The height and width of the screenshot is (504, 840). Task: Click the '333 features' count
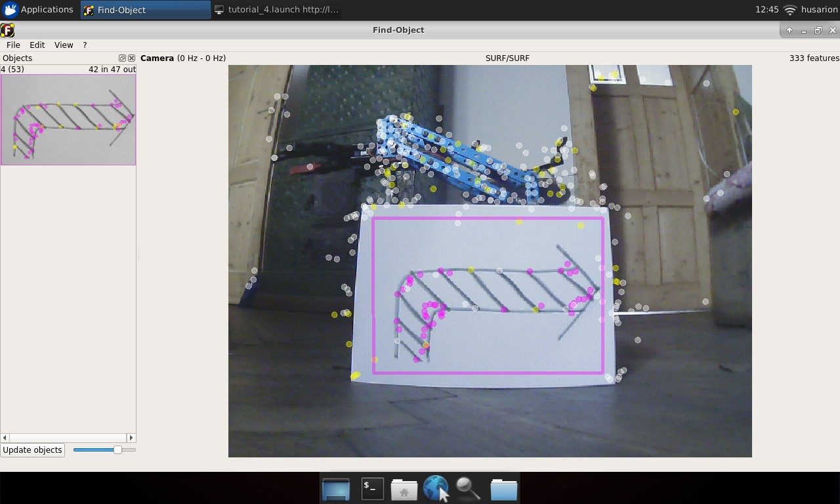point(814,58)
